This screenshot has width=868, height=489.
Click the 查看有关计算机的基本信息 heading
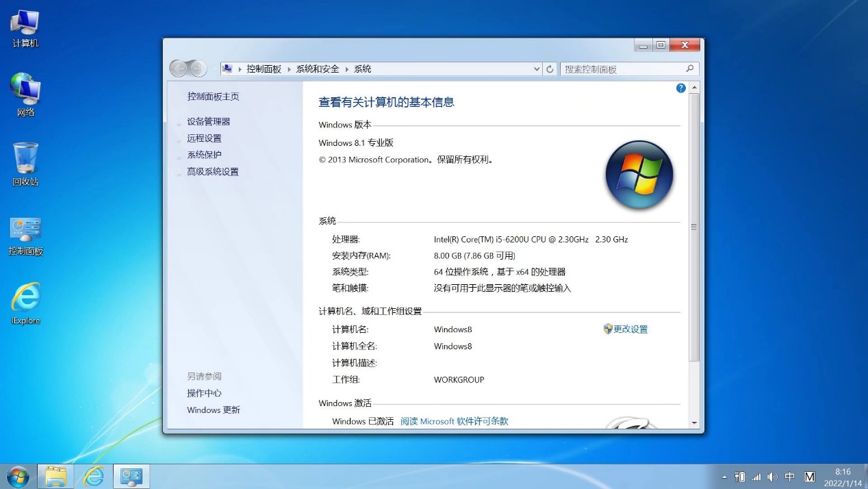tap(386, 102)
